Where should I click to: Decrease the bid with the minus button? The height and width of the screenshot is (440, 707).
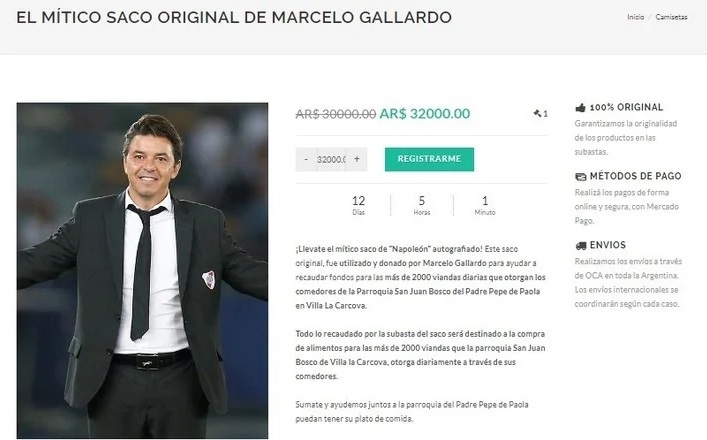coord(306,159)
